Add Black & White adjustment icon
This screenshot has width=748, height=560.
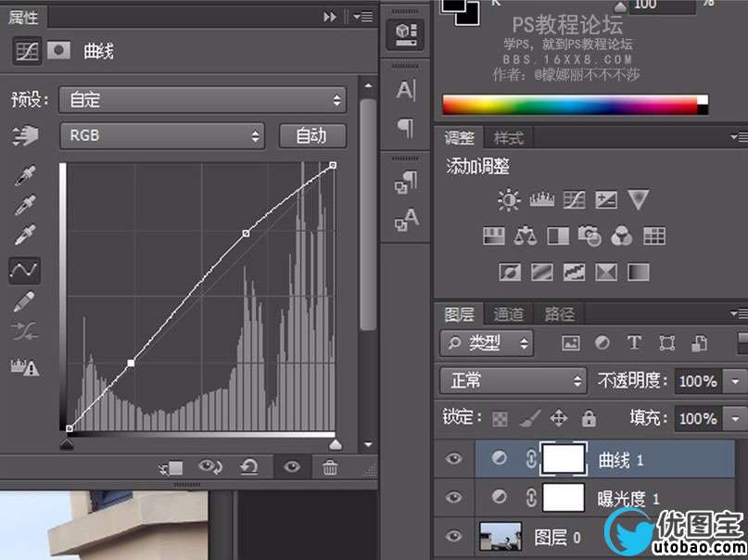(x=558, y=235)
